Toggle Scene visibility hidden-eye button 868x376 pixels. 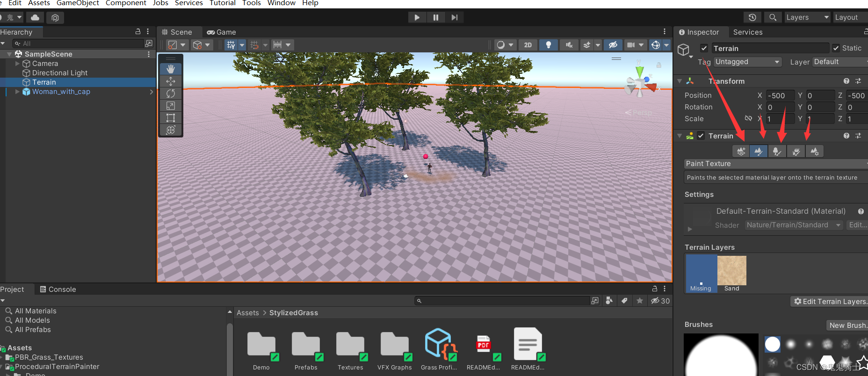(613, 45)
